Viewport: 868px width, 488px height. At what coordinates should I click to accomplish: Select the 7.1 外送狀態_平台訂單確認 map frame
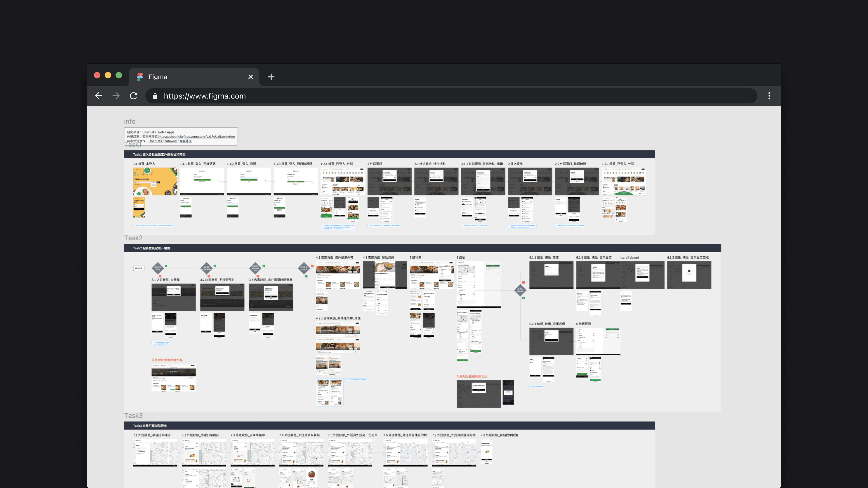[x=155, y=453]
